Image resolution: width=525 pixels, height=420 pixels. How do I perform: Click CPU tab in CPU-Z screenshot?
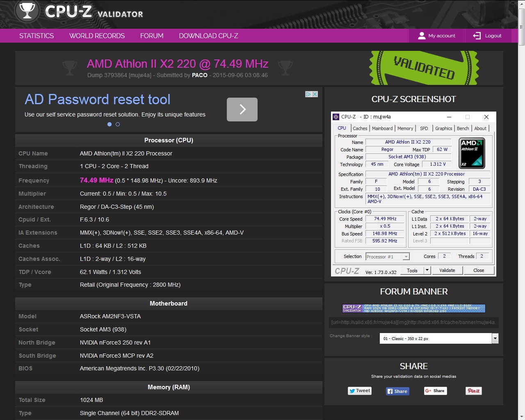(x=342, y=128)
